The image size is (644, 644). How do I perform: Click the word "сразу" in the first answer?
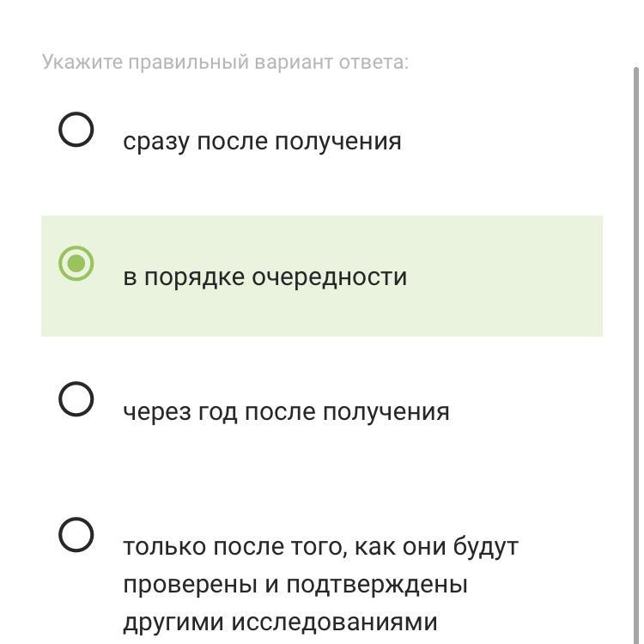pyautogui.click(x=155, y=141)
